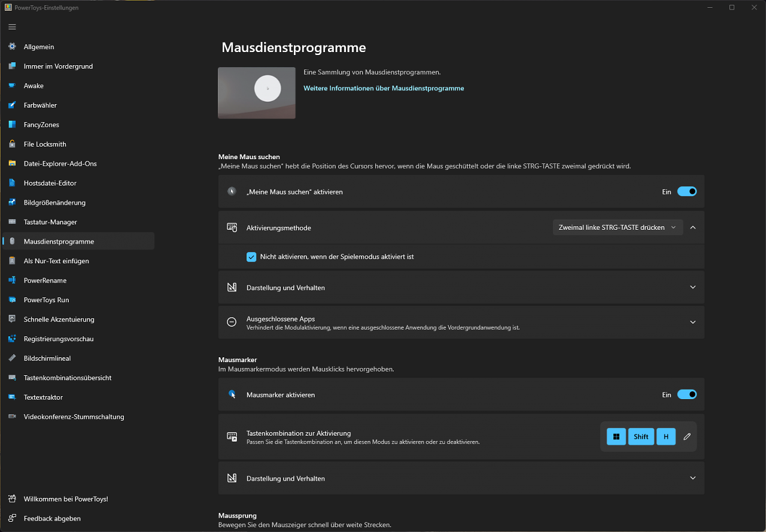The height and width of the screenshot is (532, 766).
Task: Go to Bildschirmlineal page
Action: 78,358
